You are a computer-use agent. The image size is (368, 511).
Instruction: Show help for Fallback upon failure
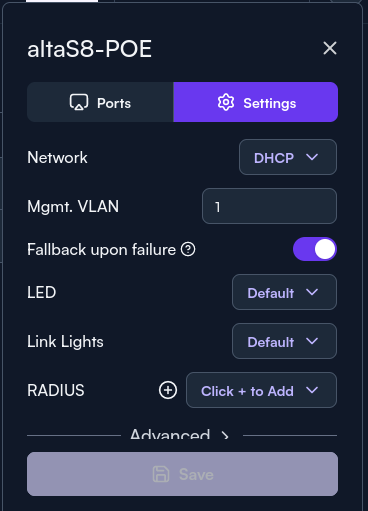[x=188, y=249]
